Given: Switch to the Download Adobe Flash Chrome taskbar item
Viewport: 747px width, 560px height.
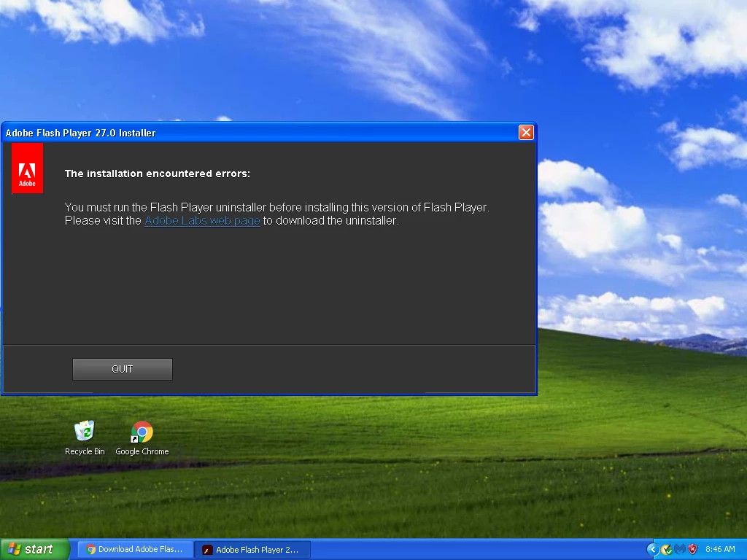Looking at the screenshot, I should (135, 549).
